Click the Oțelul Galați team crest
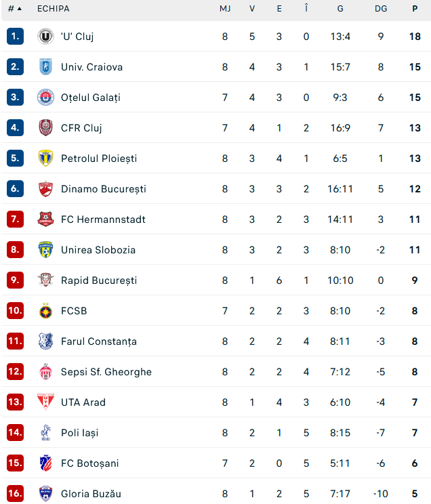The width and height of the screenshot is (431, 504). [x=45, y=98]
